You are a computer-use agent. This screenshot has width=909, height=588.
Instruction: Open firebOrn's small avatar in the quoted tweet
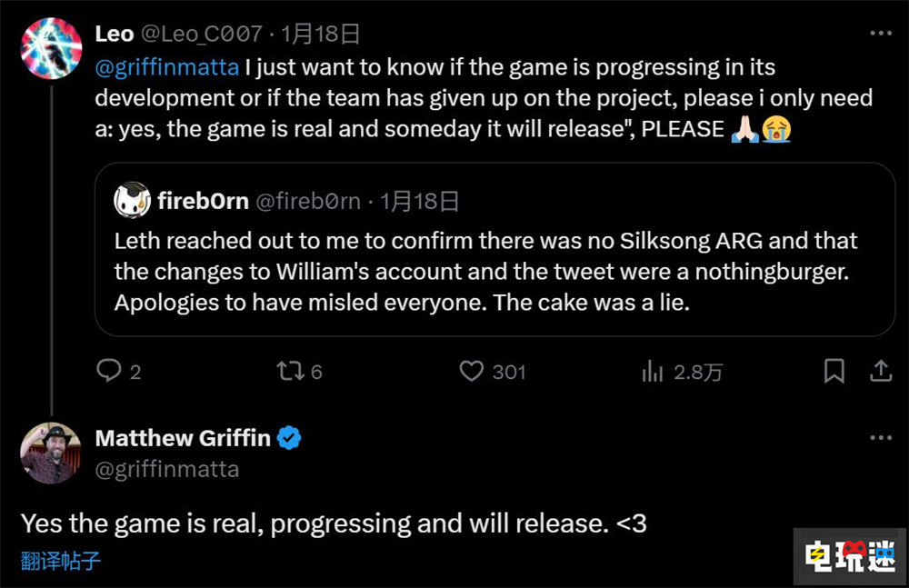(x=132, y=201)
